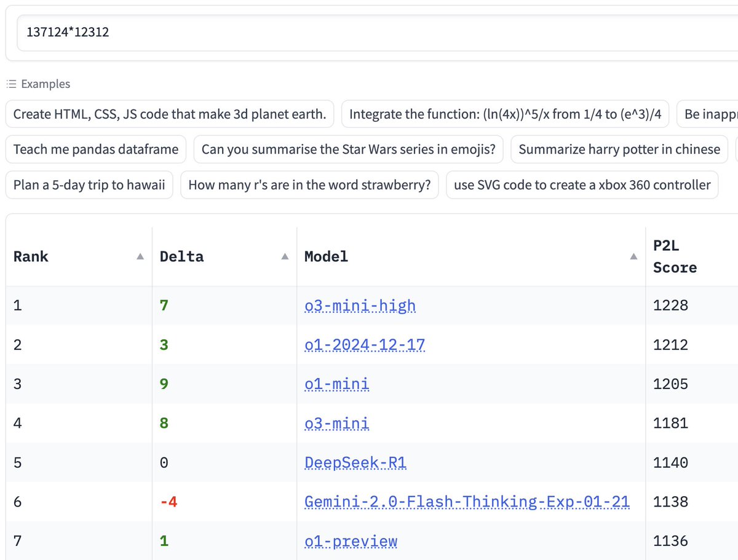Screen dimensions: 738x560
Task: Sort table by Rank column arrow
Action: [140, 256]
